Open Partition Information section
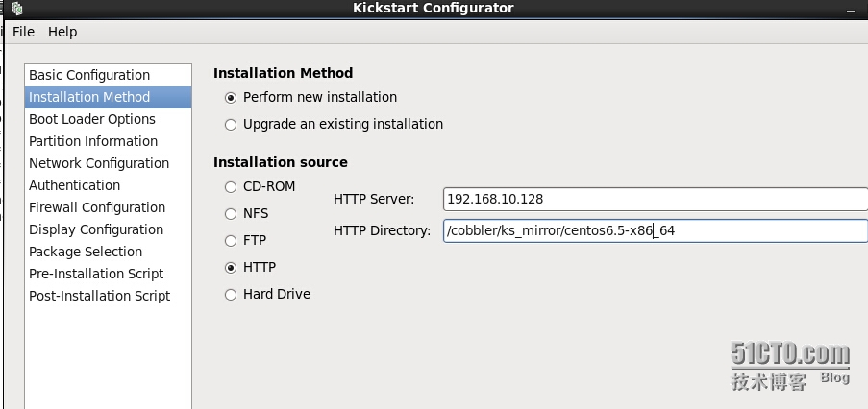Image resolution: width=868 pixels, height=409 pixels. pos(108,141)
